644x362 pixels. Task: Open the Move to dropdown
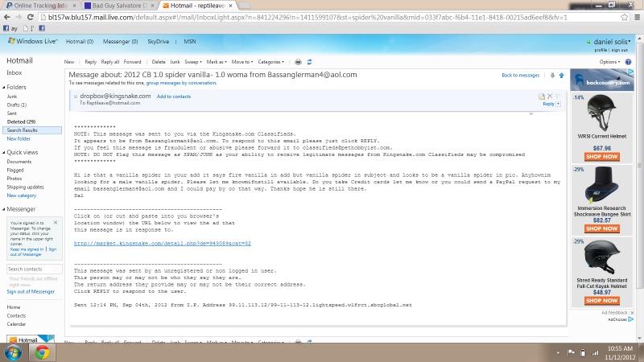(x=242, y=62)
